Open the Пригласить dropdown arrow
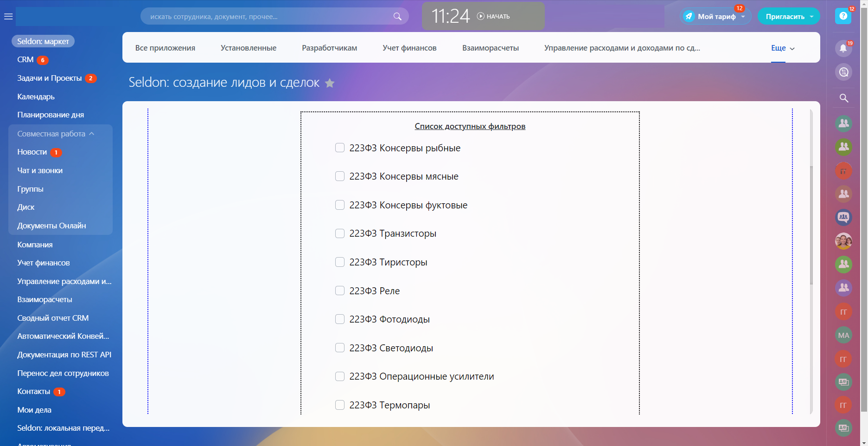This screenshot has height=446, width=868. pos(811,16)
